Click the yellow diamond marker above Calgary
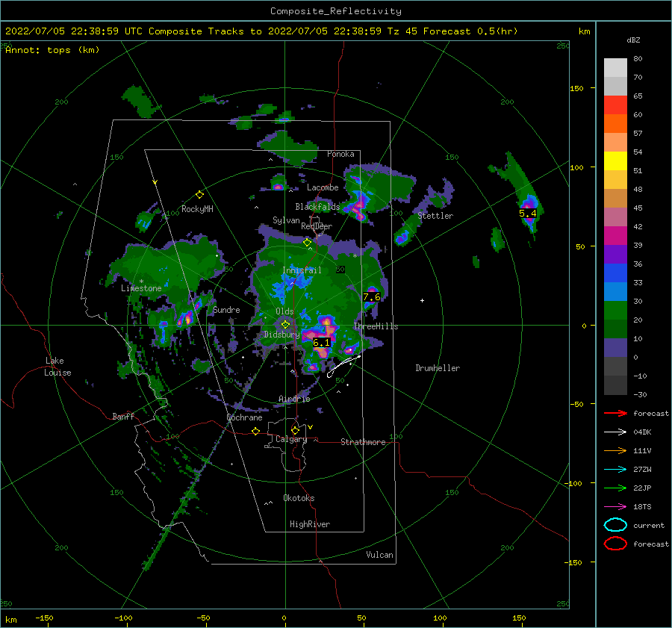The width and height of the screenshot is (672, 628). point(295,430)
